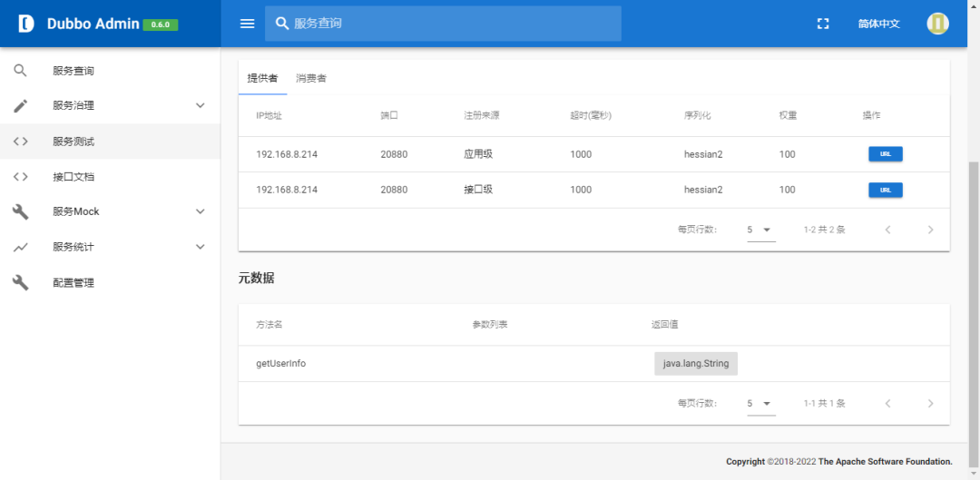980x480 pixels.
Task: Click the pencil icon for 服务治理
Action: tap(21, 105)
